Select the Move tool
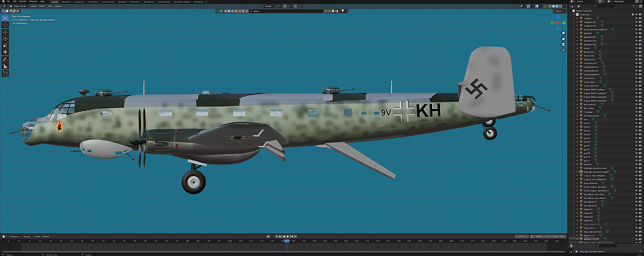Image resolution: width=644 pixels, height=256 pixels. click(x=5, y=32)
